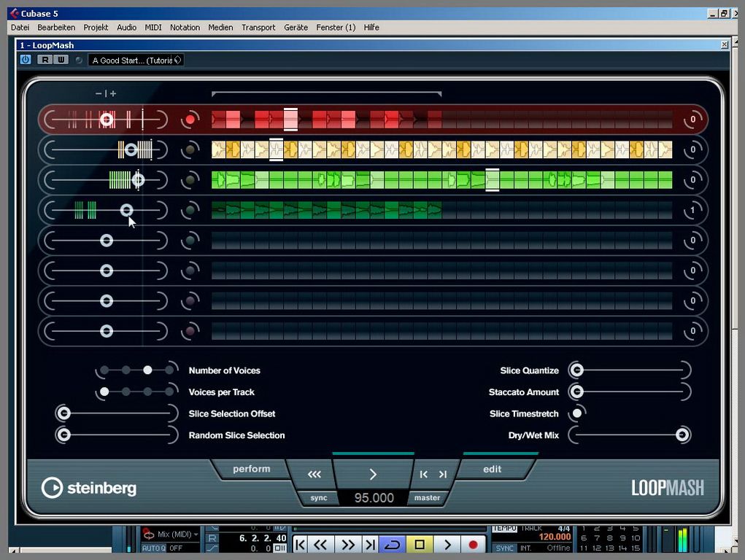This screenshot has height=560, width=745.
Task: Enable Read automation (R) in LoopMash
Action: coord(45,60)
